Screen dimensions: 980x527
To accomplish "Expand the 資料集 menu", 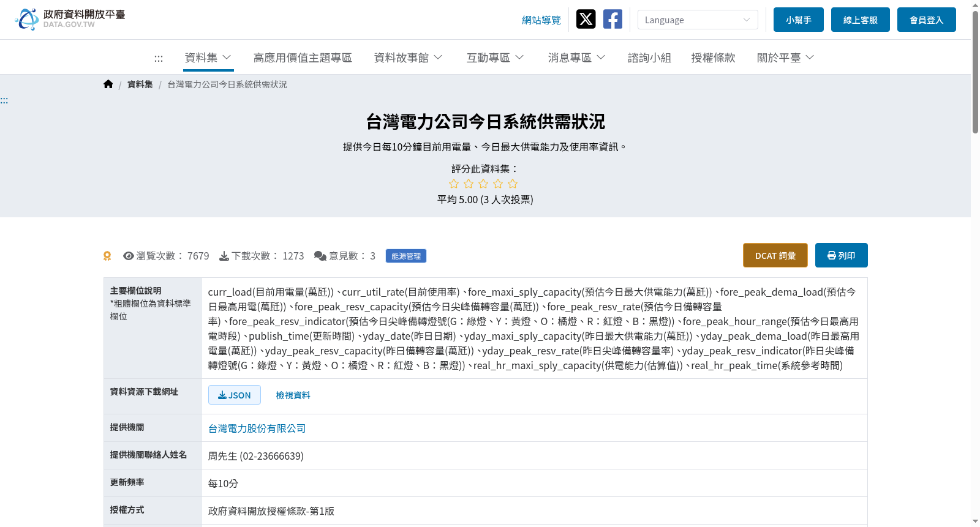I will (208, 58).
